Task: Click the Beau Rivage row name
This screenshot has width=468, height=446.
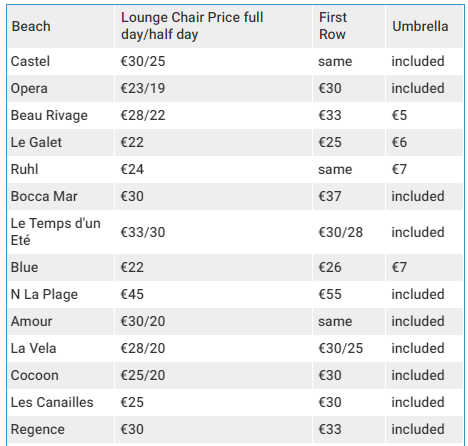Action: [49, 115]
